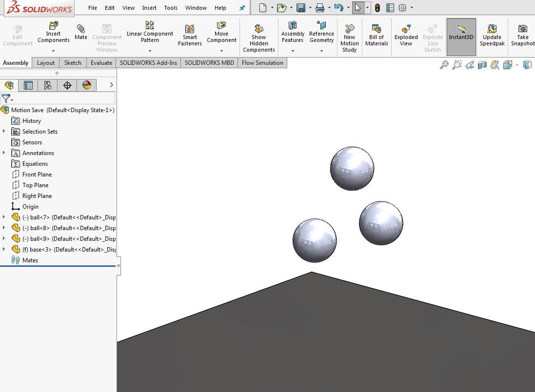Switch to the Flow Simulation tab
The height and width of the screenshot is (392, 535).
[262, 62]
